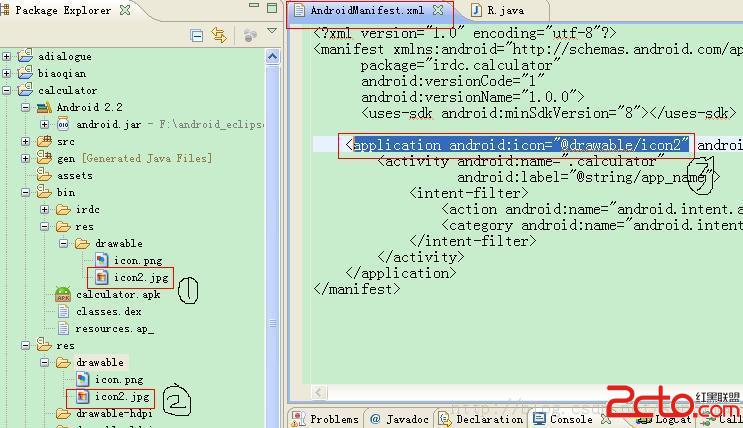Select icon2.jpg image icon under bin/res/drawable

point(101,277)
